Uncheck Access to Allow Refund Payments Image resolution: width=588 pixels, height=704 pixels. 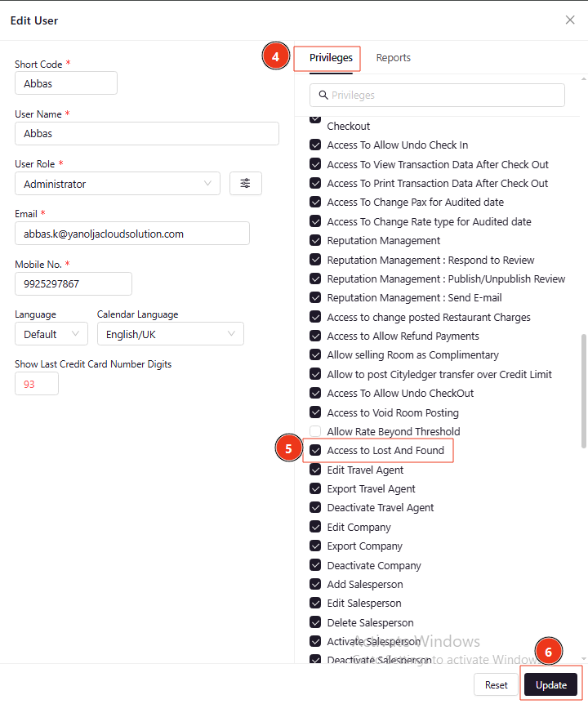click(x=315, y=336)
